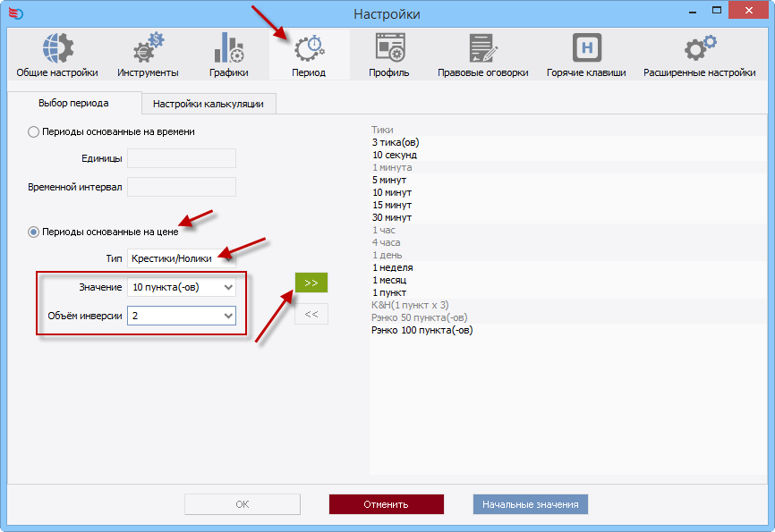Click the green >> add period button
Viewport: 775px width, 532px height.
pyautogui.click(x=311, y=283)
